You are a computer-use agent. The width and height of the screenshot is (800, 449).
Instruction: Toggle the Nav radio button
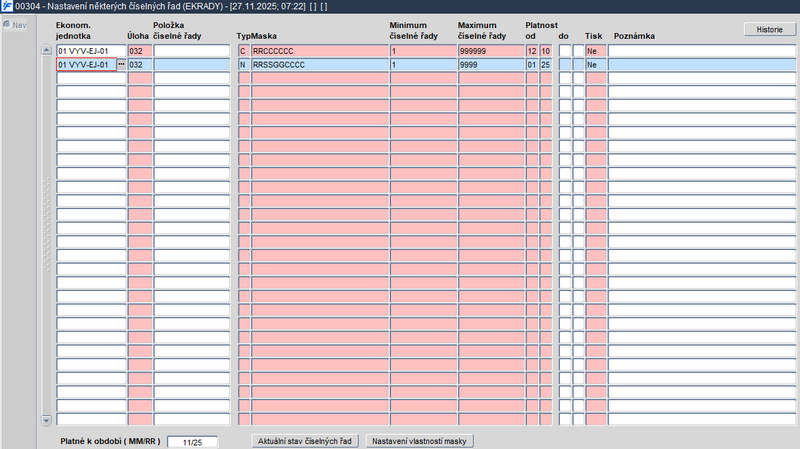click(x=7, y=24)
